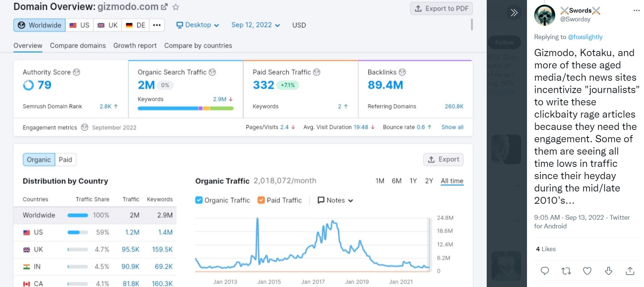Click Paid Search Traffic 332 value
This screenshot has height=287, width=644.
263,85
